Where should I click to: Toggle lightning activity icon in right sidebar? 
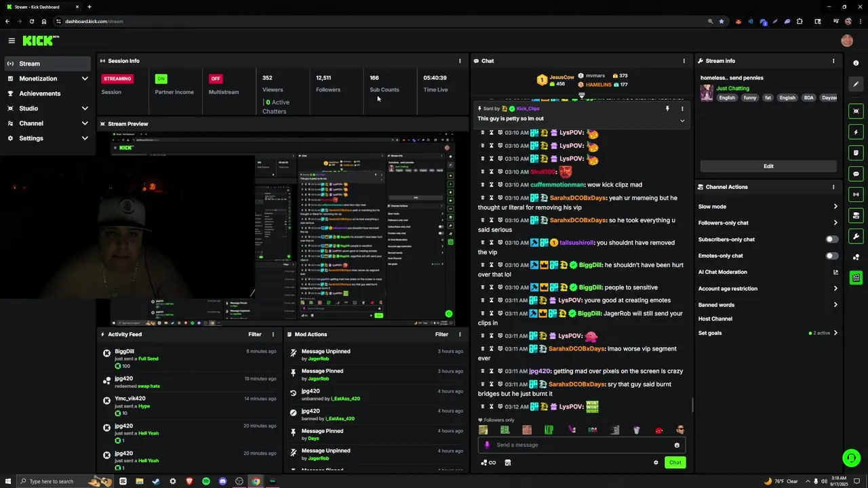point(856,132)
